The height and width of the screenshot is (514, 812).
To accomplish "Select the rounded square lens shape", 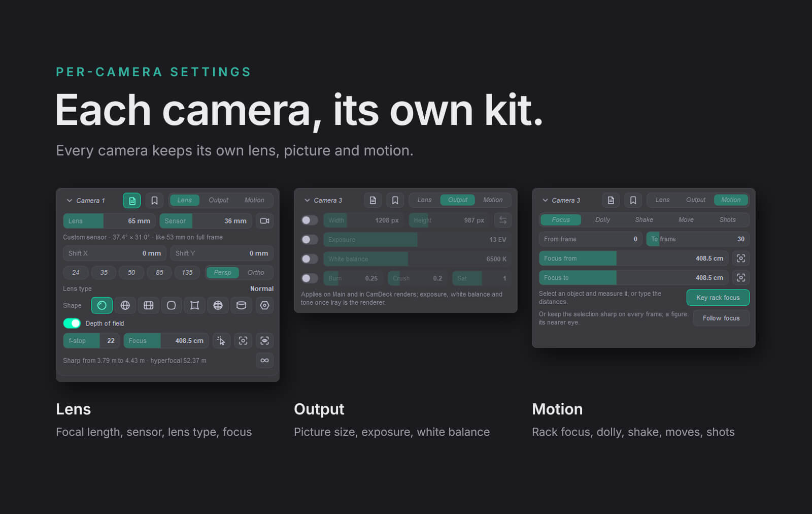I will [x=172, y=305].
